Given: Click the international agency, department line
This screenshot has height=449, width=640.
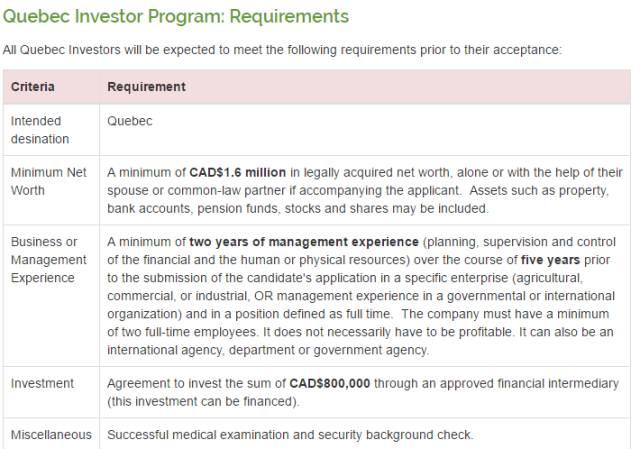Looking at the screenshot, I should pos(268,350).
